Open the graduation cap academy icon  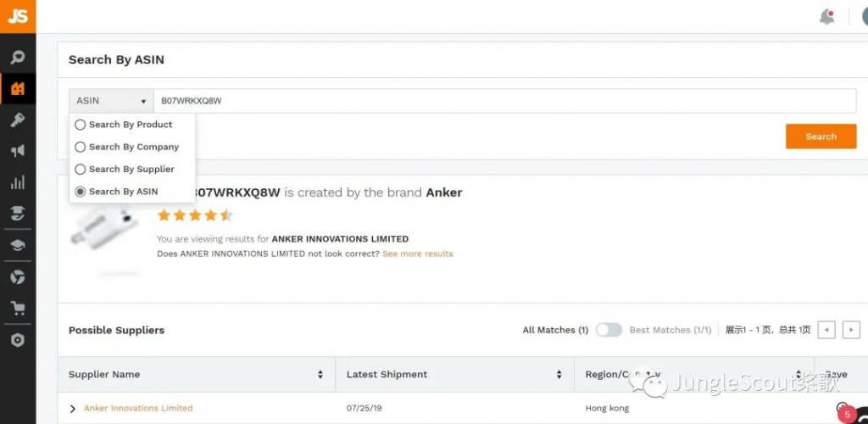point(18,245)
